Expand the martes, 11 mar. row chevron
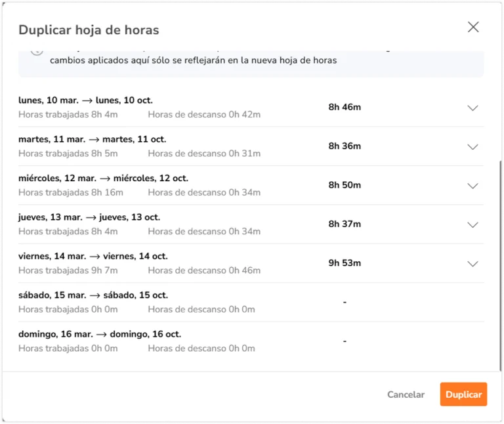Viewport: 504px width, 424px height. click(472, 147)
